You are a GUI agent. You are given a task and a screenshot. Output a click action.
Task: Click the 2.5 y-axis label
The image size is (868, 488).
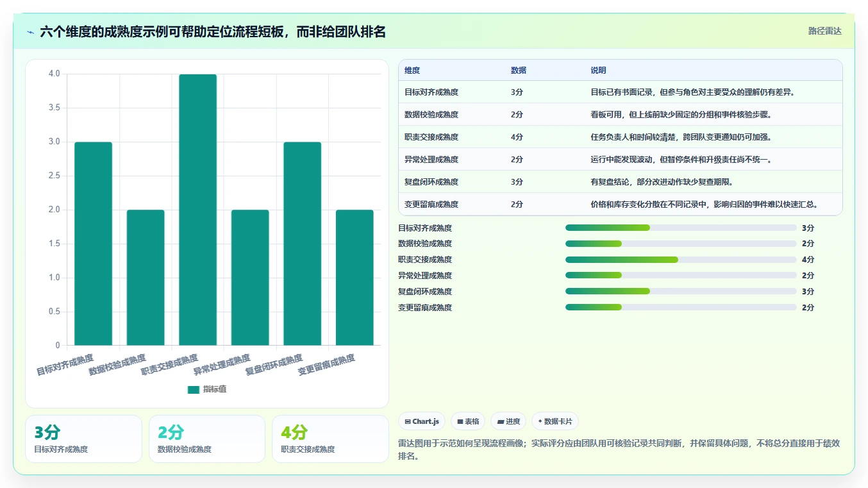pos(54,176)
